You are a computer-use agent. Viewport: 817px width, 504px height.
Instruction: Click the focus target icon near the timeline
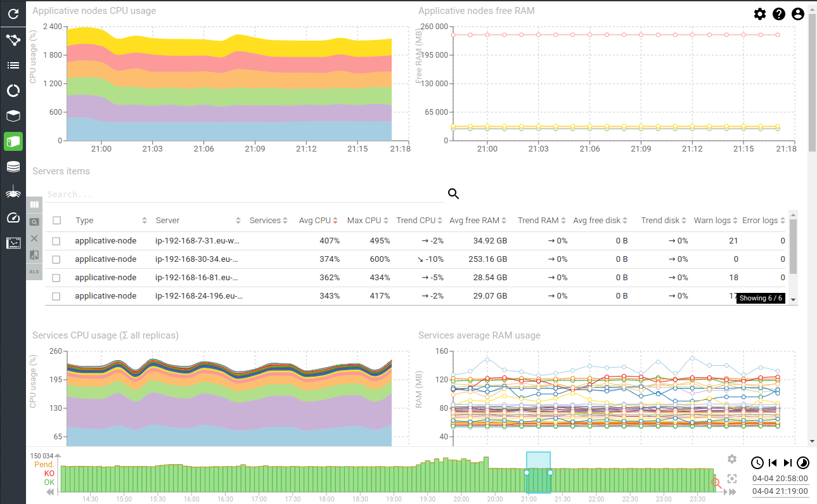point(732,479)
